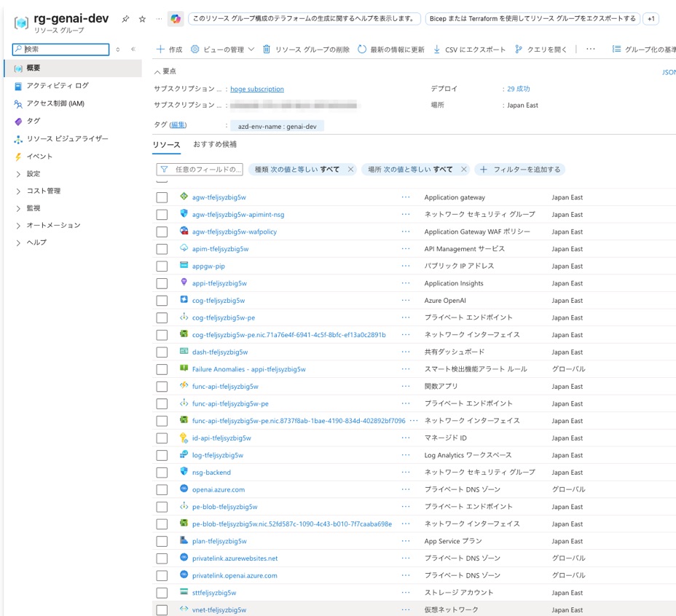
Task: Expand the オートメーション sidebar section
Action: pos(18,226)
